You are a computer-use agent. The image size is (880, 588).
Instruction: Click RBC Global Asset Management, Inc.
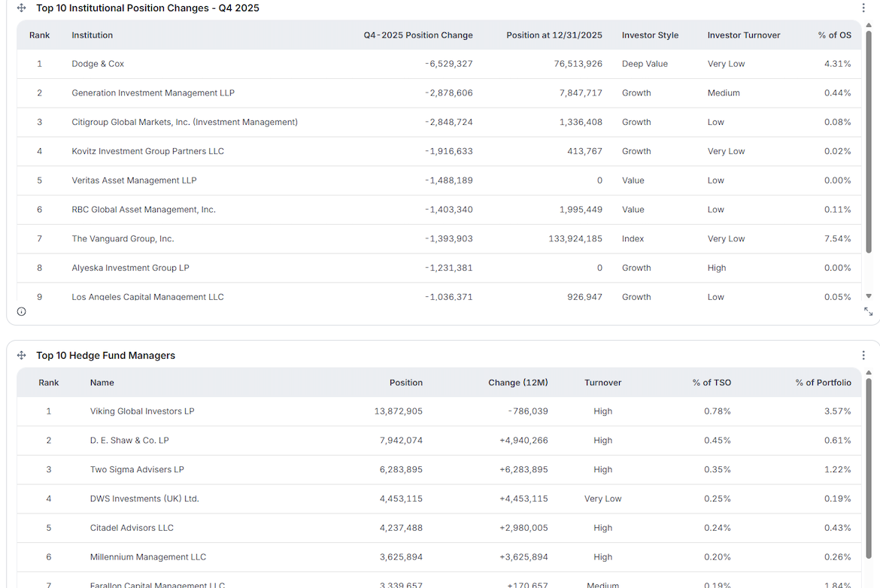[144, 209]
